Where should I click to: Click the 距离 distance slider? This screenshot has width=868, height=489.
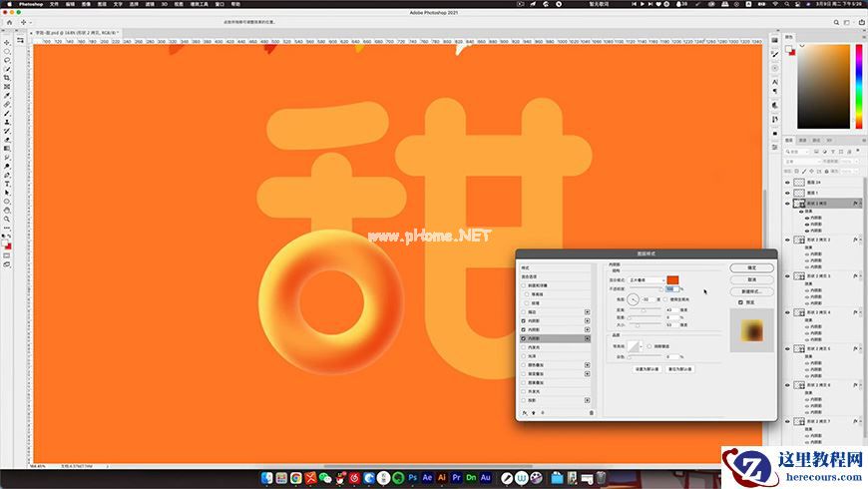pyautogui.click(x=645, y=310)
